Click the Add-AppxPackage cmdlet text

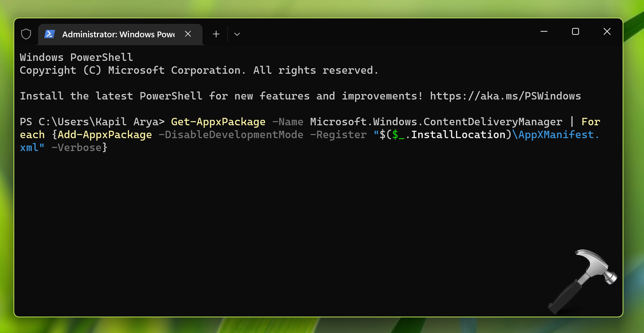coord(105,135)
